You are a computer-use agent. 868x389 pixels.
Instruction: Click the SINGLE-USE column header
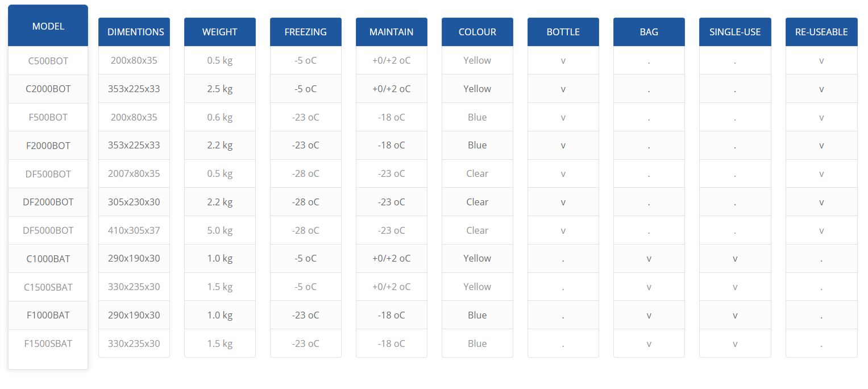tap(734, 32)
